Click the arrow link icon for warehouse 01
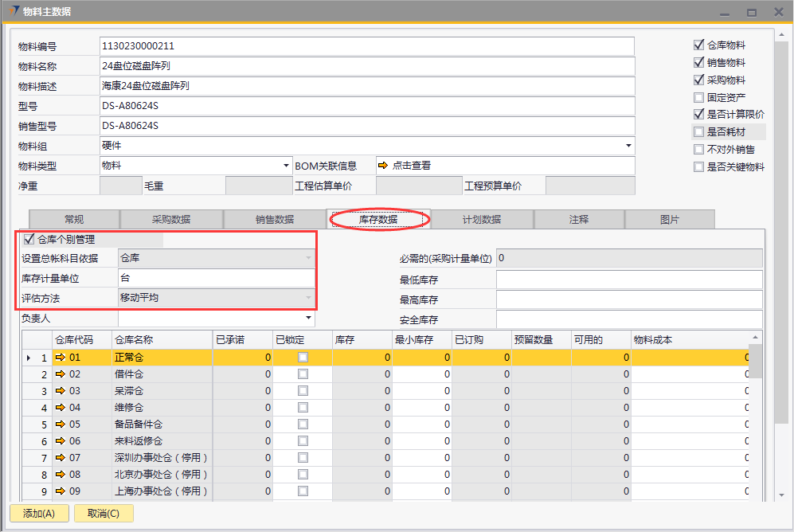 tap(61, 358)
